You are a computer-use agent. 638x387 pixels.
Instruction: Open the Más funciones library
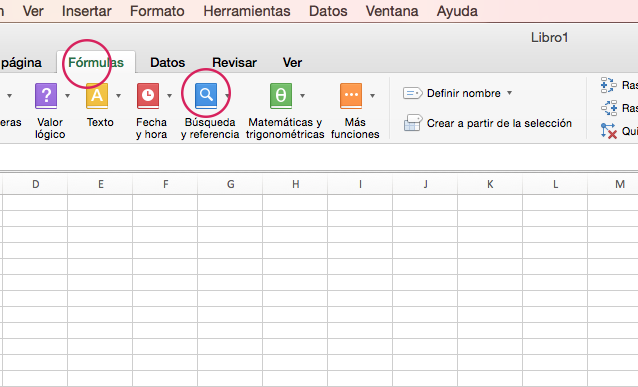tap(351, 96)
